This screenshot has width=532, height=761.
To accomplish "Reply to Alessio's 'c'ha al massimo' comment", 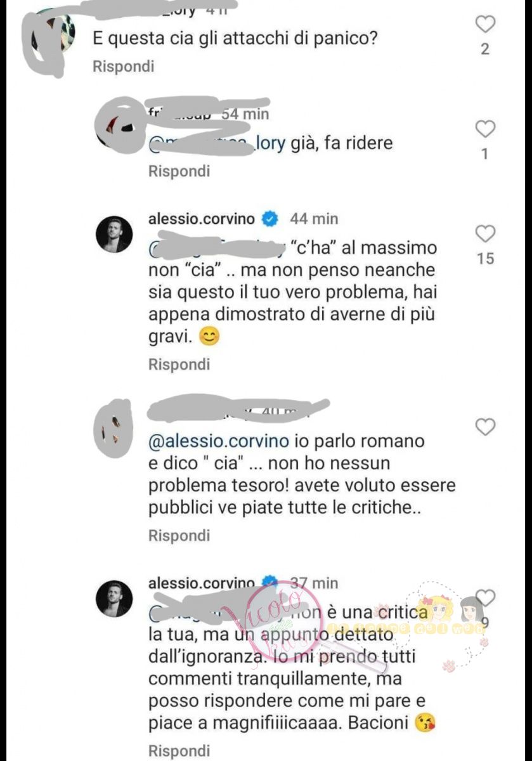I will pos(179,365).
